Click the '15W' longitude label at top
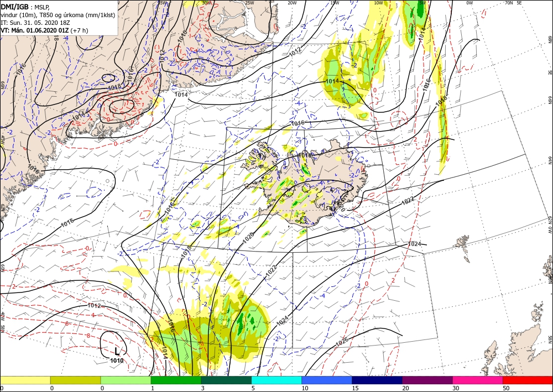 tap(335, 3)
